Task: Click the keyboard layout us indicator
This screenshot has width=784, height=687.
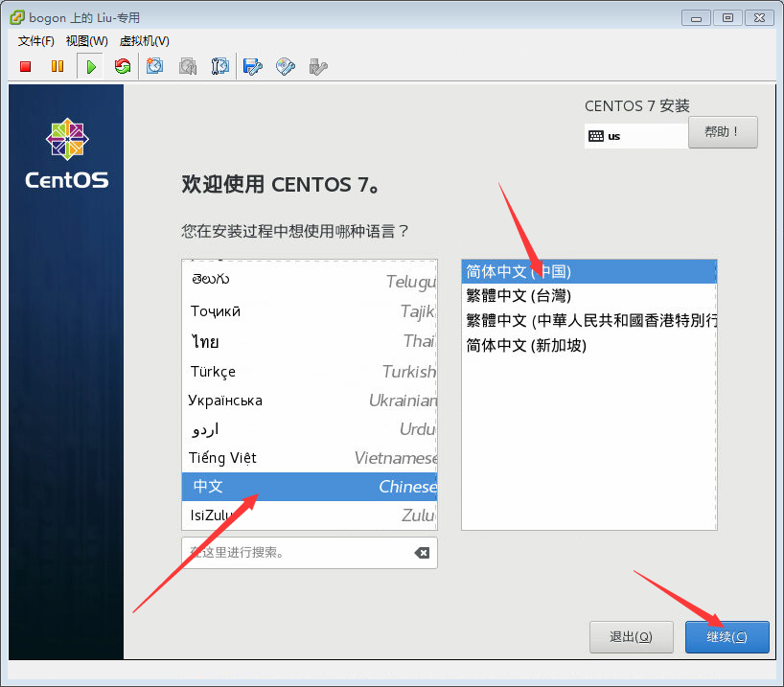Action: click(636, 136)
